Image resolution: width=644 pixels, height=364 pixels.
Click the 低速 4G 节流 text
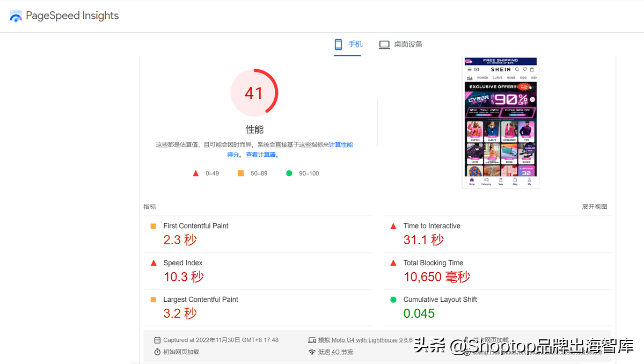coord(336,352)
